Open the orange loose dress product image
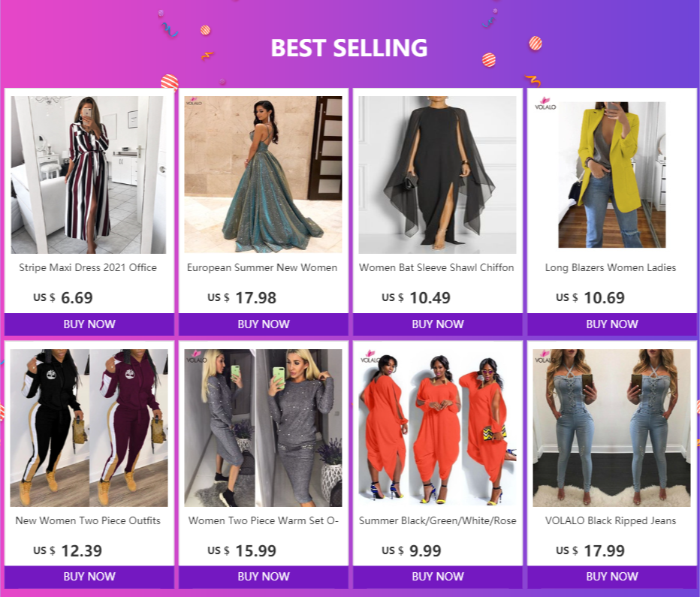The width and height of the screenshot is (700, 597). 437,428
